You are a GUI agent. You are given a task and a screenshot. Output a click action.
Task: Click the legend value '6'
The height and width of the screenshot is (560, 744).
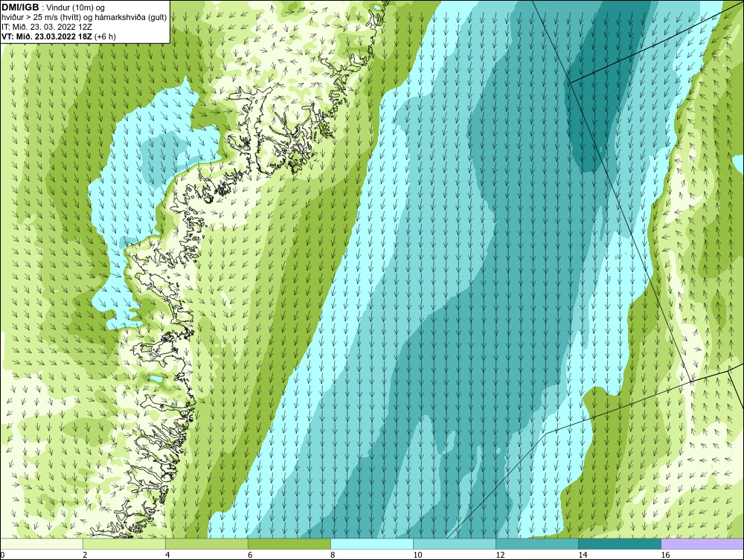[x=250, y=555]
